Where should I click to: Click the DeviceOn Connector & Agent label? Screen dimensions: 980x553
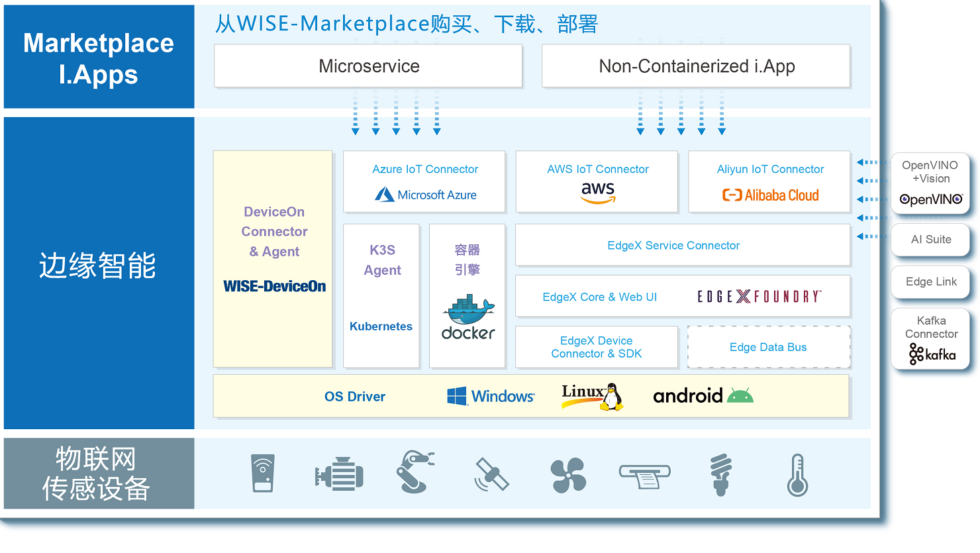(x=274, y=231)
